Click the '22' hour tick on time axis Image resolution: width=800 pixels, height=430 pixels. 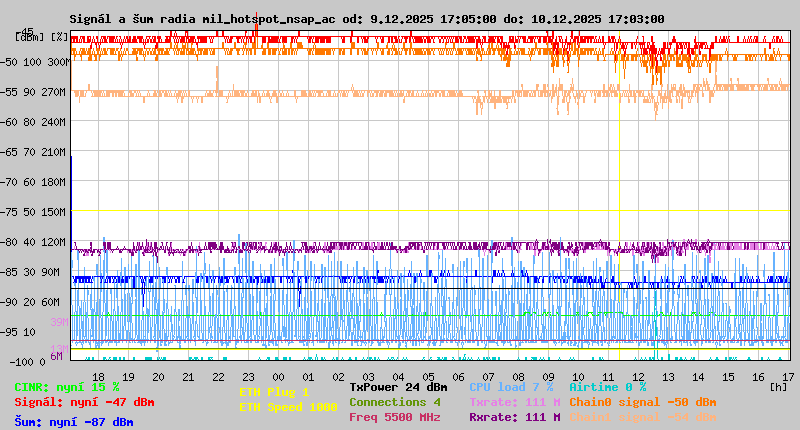click(x=218, y=377)
